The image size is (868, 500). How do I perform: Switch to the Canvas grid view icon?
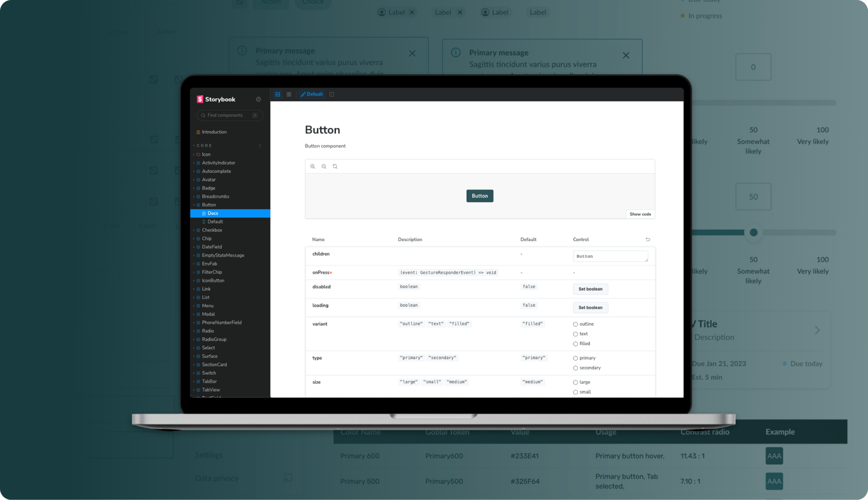289,94
